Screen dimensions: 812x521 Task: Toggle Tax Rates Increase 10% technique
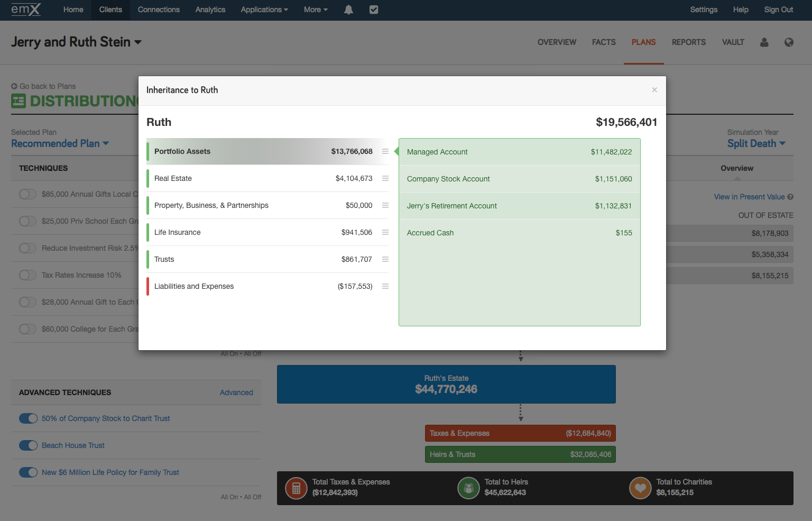[x=27, y=275]
